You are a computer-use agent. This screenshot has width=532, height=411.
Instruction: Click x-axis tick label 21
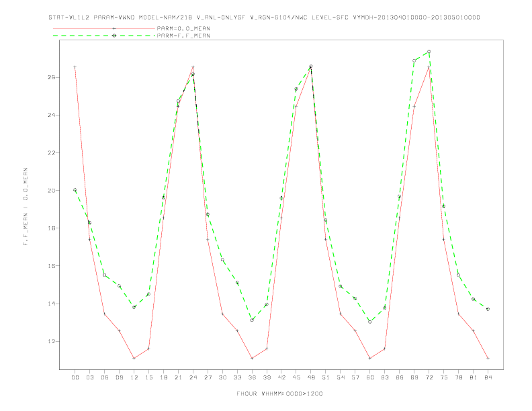click(178, 377)
